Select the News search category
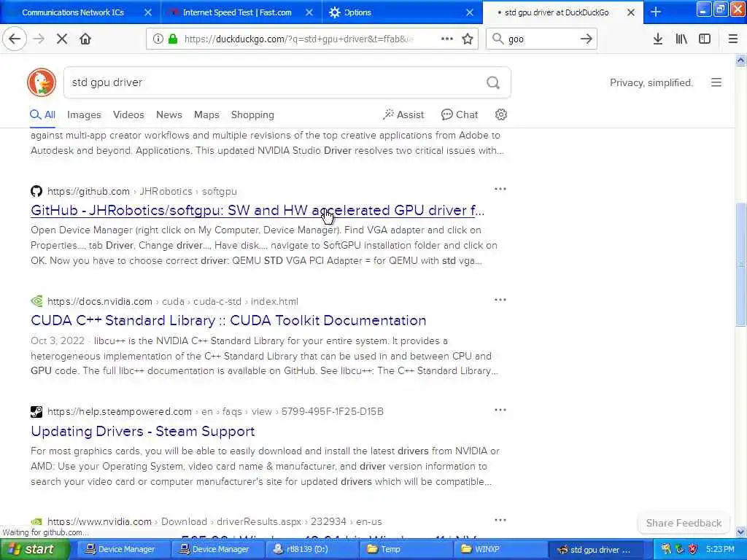Viewport: 747px width, 560px height. point(169,114)
